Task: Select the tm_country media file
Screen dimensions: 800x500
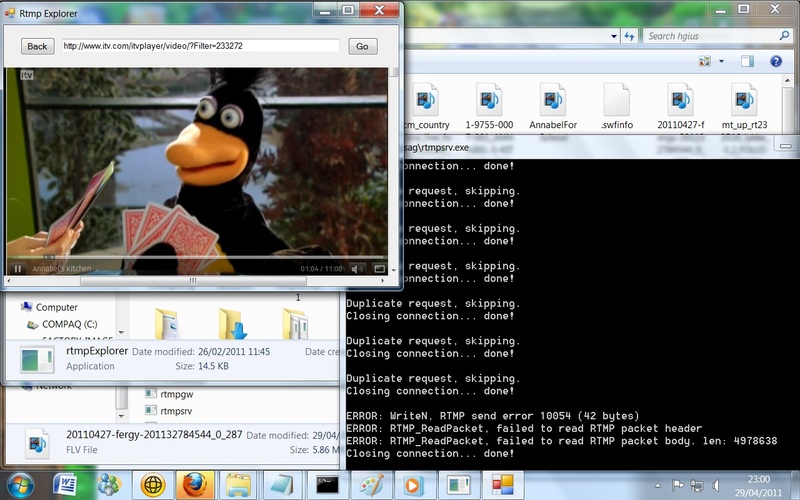Action: coord(427,107)
